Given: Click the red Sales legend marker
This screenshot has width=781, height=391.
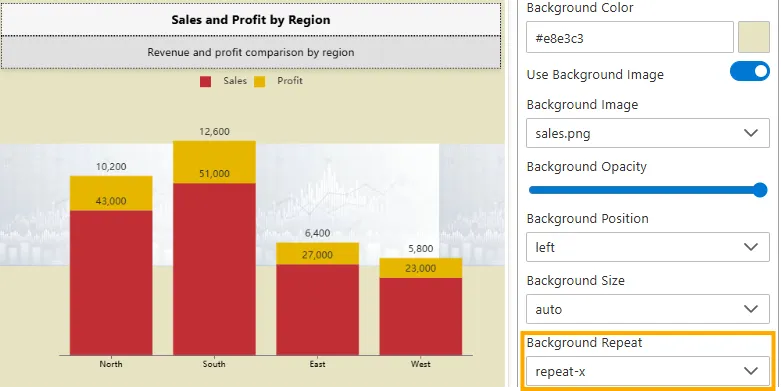Looking at the screenshot, I should point(205,82).
